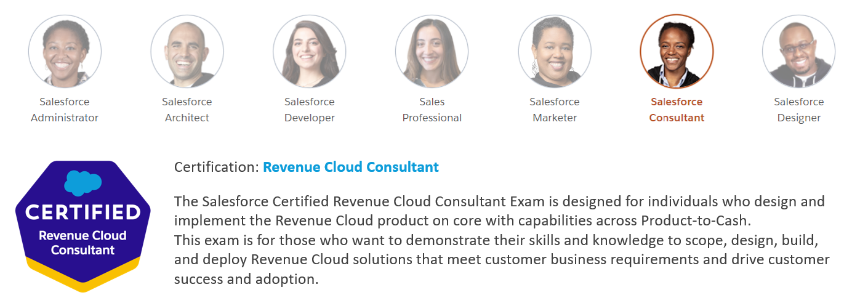Image resolution: width=868 pixels, height=303 pixels.
Task: Click the Salesforce Administrator avatar photo
Action: [65, 52]
